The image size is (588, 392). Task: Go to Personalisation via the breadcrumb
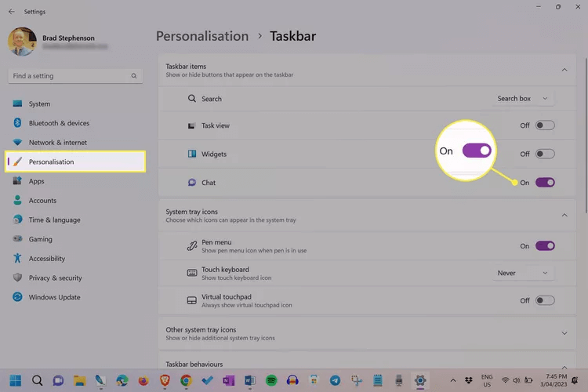point(202,36)
